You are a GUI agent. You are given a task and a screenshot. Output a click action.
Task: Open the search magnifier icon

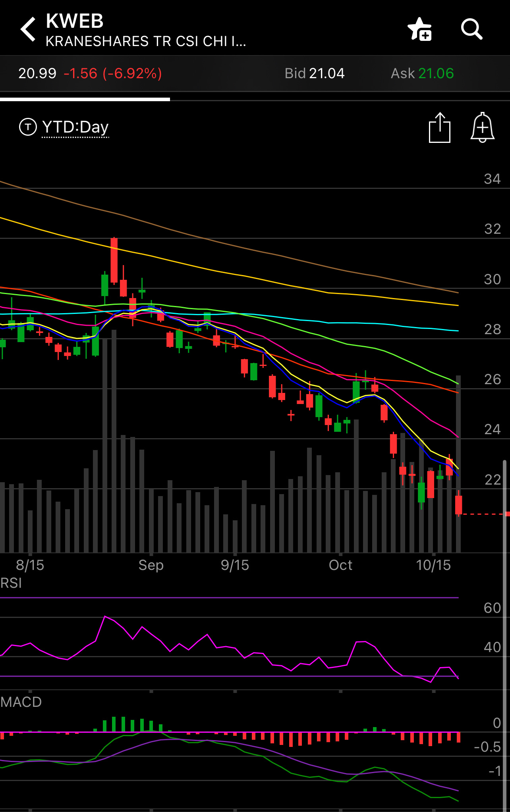click(x=471, y=29)
